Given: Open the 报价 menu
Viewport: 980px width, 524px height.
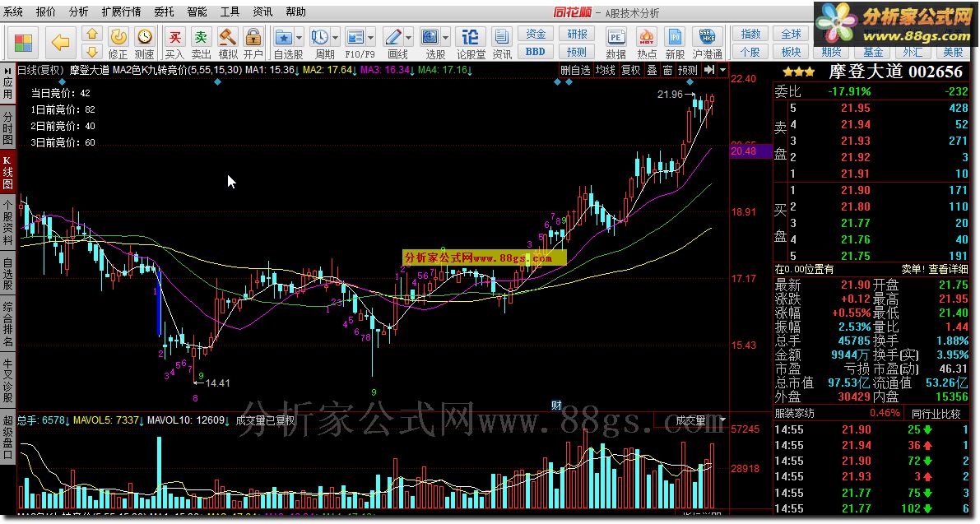Looking at the screenshot, I should tap(45, 12).
